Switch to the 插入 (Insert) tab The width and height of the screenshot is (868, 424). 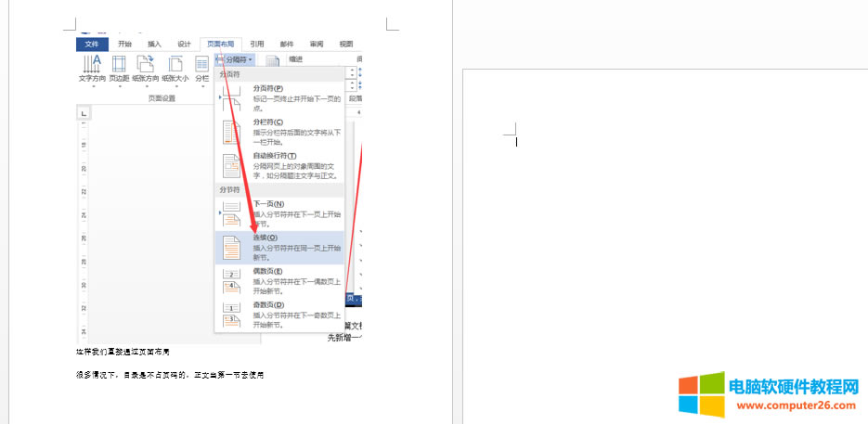click(x=154, y=44)
